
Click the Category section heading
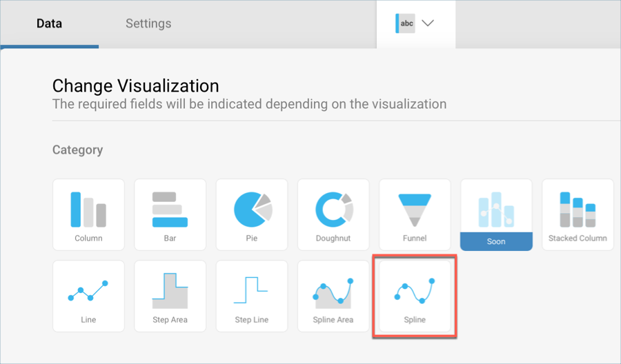pos(77,150)
